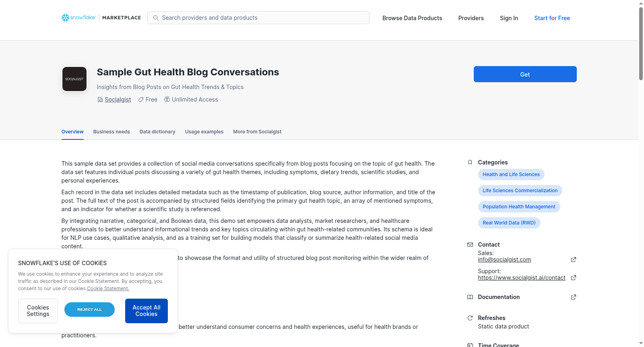This screenshot has width=644, height=347.
Task: Click the scrollbar up arrow
Action: pos(641,3)
